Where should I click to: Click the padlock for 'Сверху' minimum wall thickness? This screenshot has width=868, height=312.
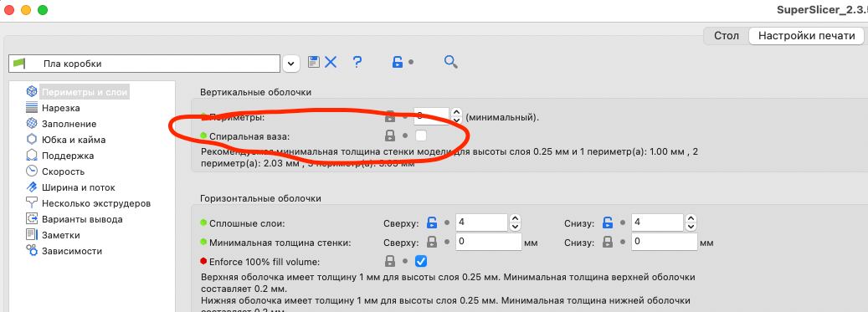pyautogui.click(x=432, y=243)
